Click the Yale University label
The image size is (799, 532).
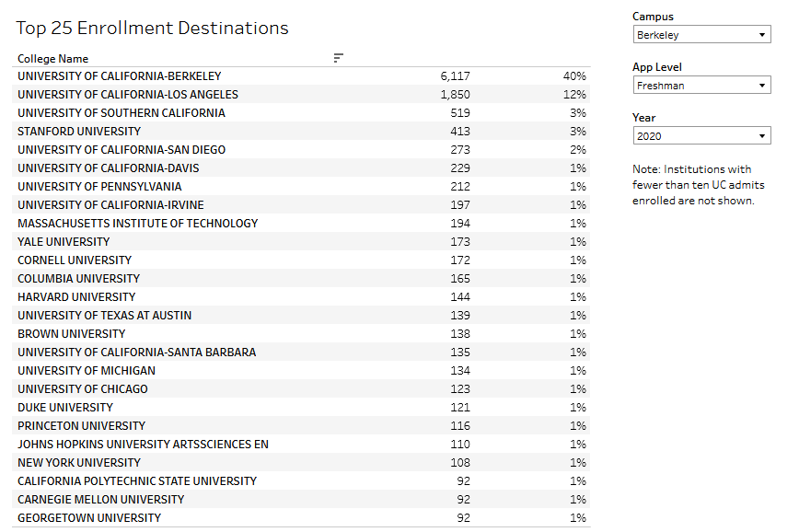[x=62, y=242]
